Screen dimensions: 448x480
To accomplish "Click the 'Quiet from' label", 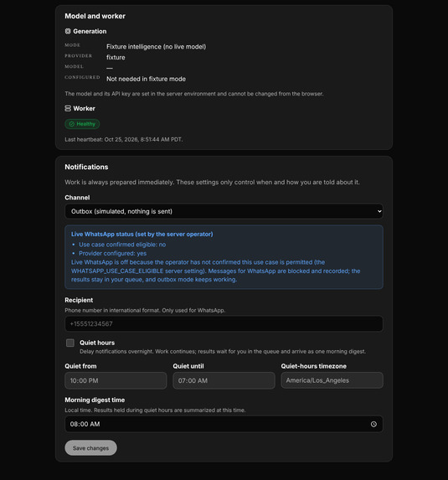I will coord(80,366).
